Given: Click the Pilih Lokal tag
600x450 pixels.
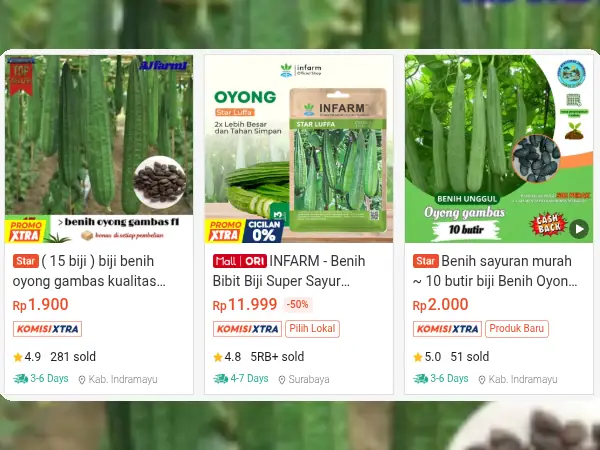Looking at the screenshot, I should point(312,329).
